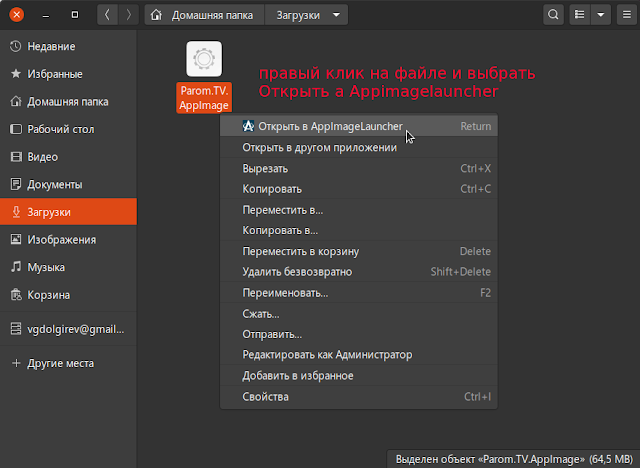Select Добавить в избранное
Screen dimensions: 640x468
pos(359,376)
